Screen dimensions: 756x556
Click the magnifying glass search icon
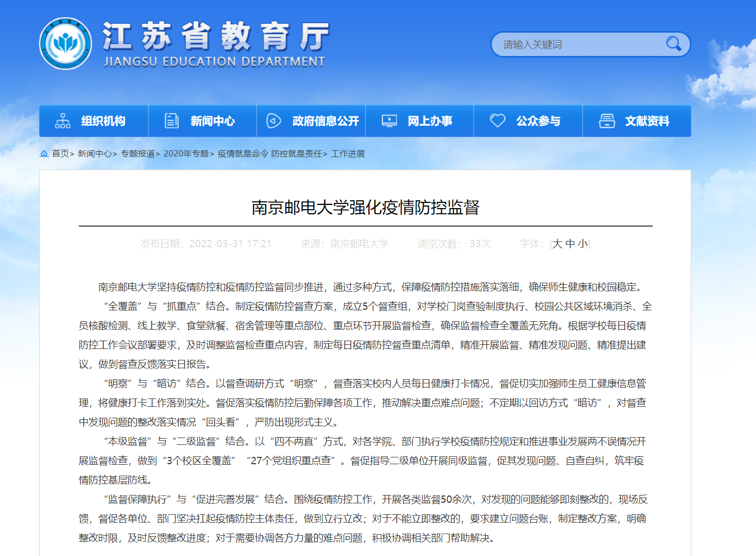coord(673,44)
